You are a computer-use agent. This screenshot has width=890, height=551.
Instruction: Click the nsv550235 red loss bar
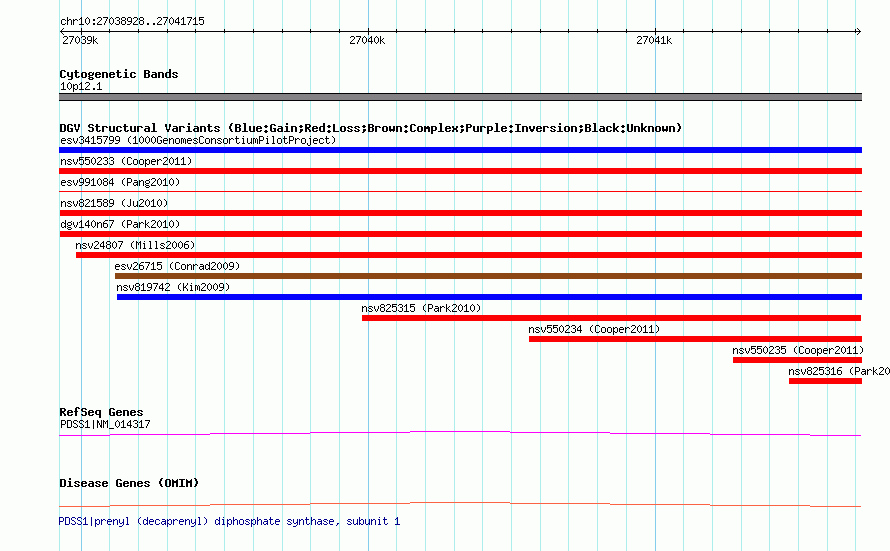[797, 360]
